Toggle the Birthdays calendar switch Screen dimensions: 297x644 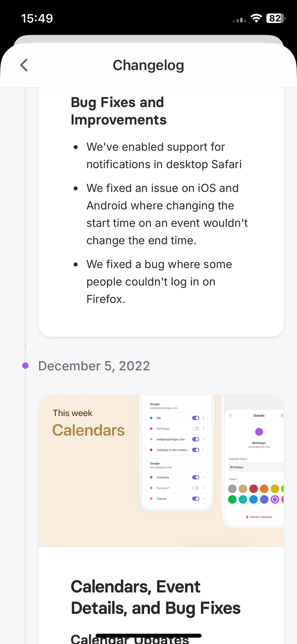[x=196, y=429]
